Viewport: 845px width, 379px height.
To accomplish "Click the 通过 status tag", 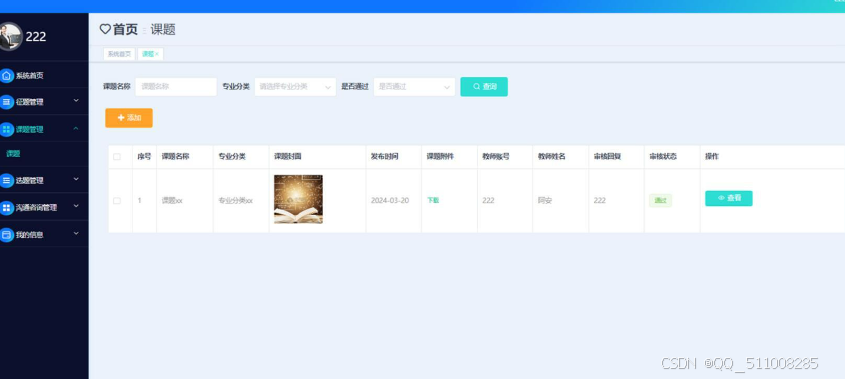I will [660, 201].
